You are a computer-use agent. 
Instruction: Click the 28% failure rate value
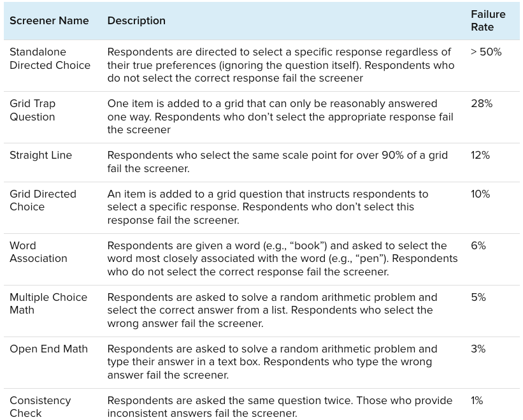482,104
